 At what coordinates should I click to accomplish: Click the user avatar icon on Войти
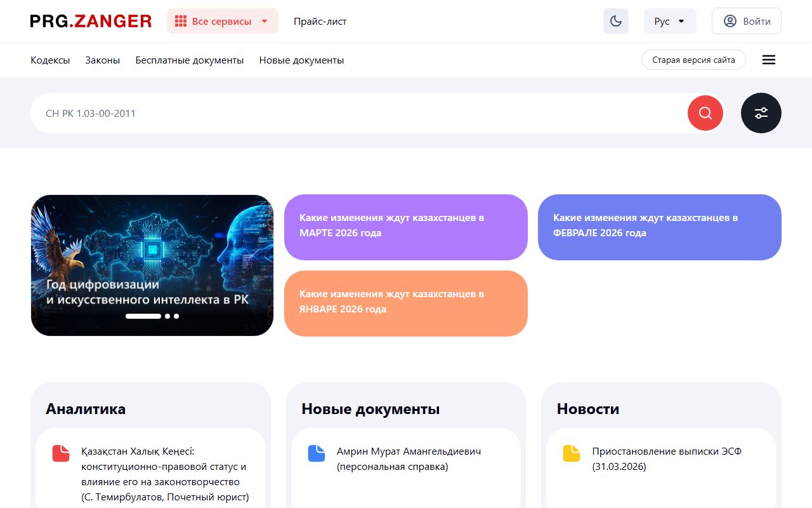pos(730,21)
